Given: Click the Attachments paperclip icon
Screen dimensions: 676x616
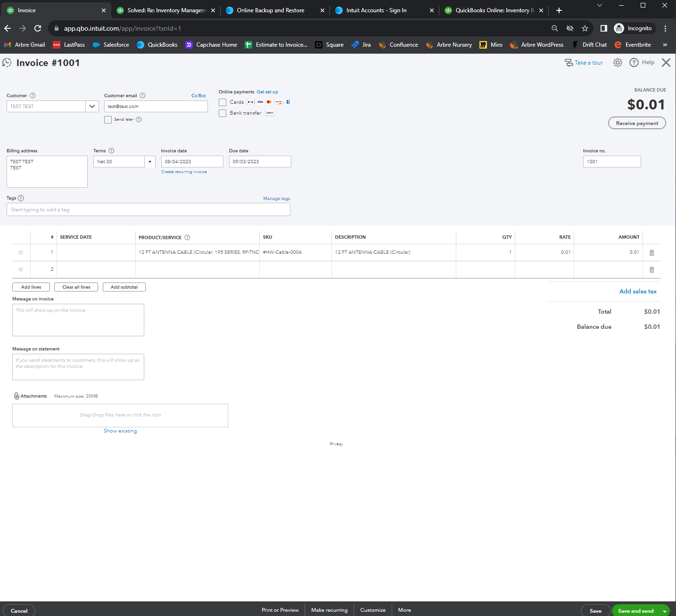Looking at the screenshot, I should 16,396.
